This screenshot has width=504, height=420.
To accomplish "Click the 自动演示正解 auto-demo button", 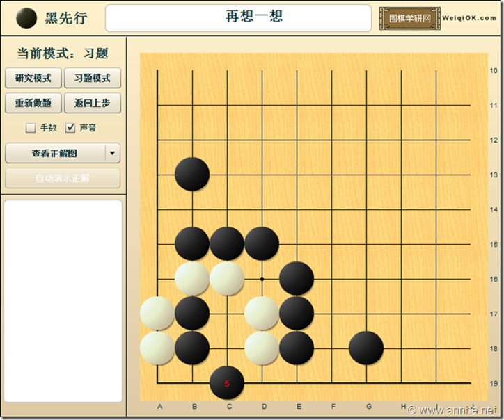I will pos(63,178).
